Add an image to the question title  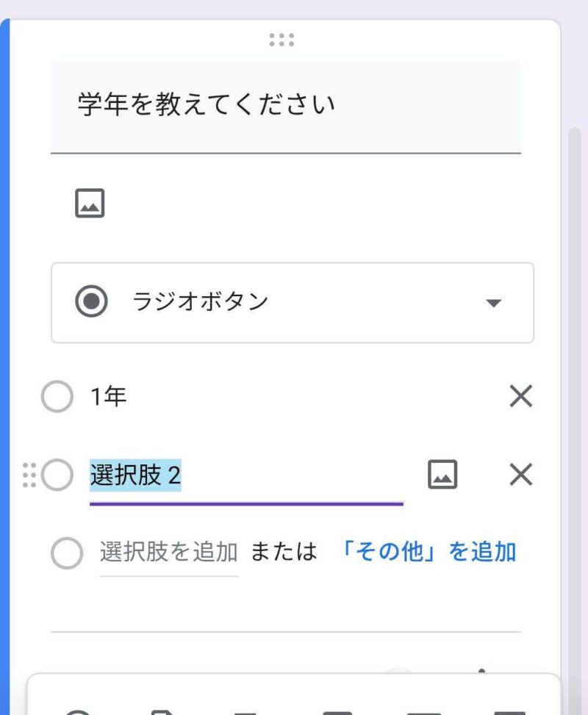(90, 203)
